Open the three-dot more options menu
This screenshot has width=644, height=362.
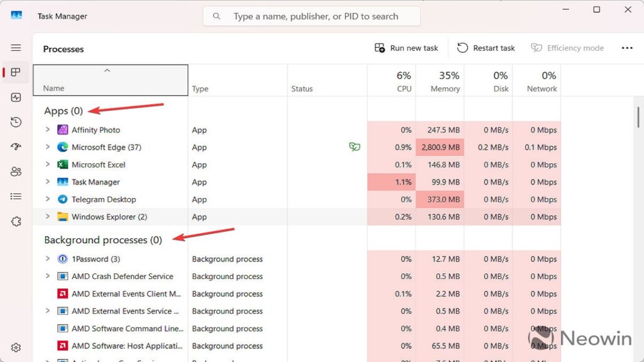tap(626, 48)
